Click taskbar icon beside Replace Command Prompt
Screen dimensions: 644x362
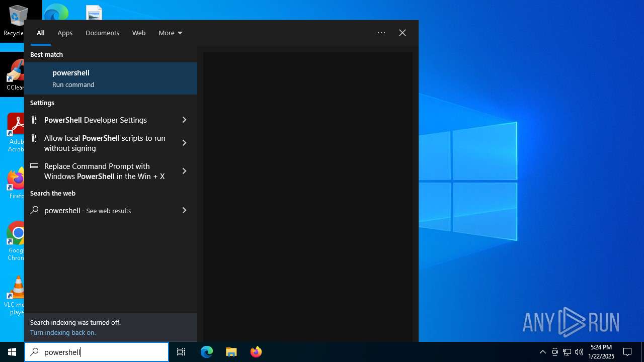tap(34, 166)
